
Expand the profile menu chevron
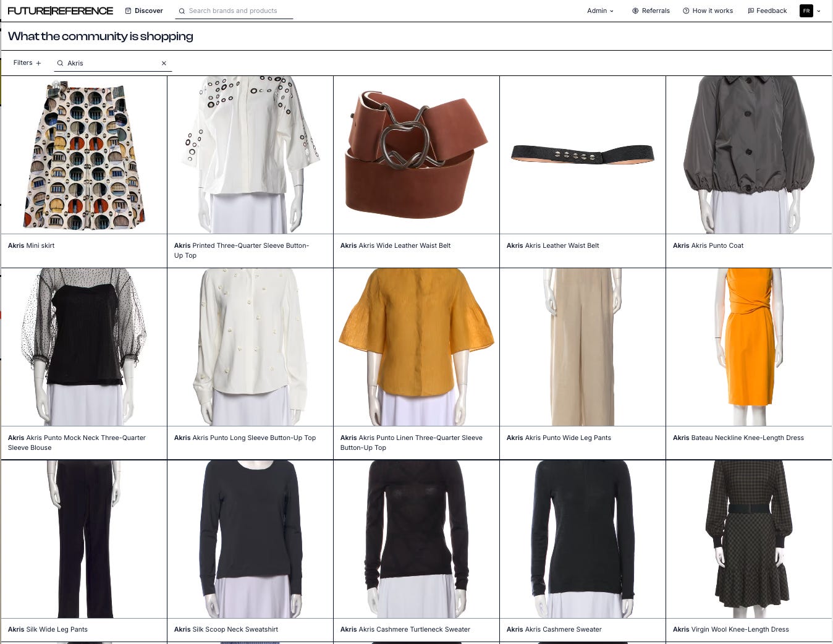click(819, 11)
